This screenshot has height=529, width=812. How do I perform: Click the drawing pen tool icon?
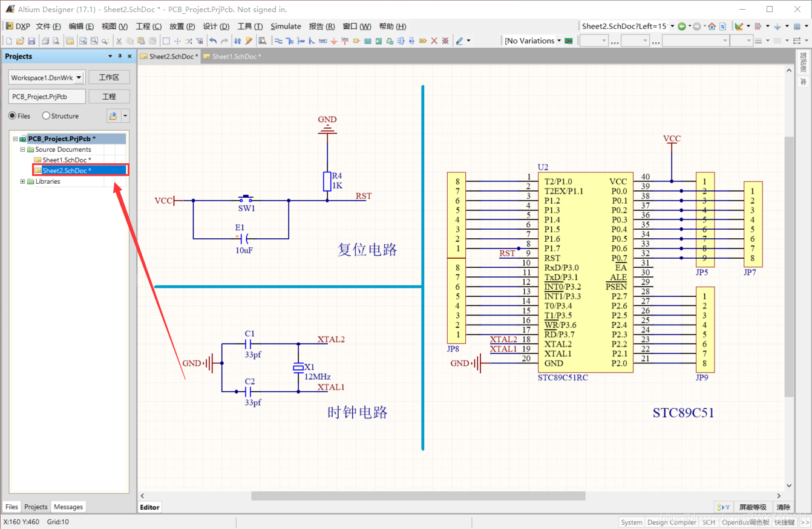coord(459,41)
